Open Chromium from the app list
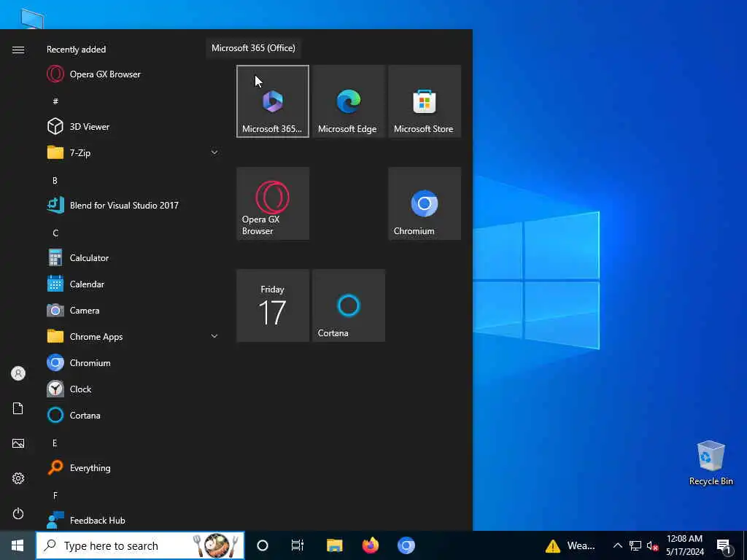Screen dimensions: 747x560 (x=132, y=363)
